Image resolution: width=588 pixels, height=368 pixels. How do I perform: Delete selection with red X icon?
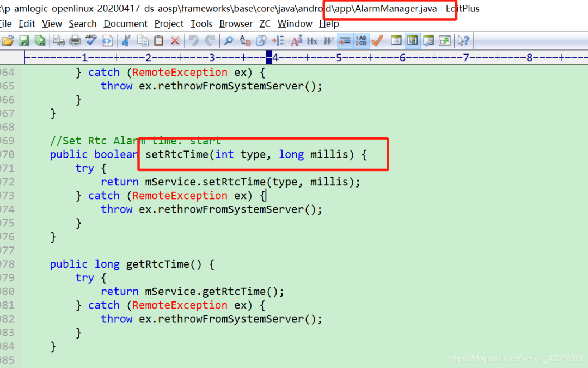pyautogui.click(x=175, y=40)
